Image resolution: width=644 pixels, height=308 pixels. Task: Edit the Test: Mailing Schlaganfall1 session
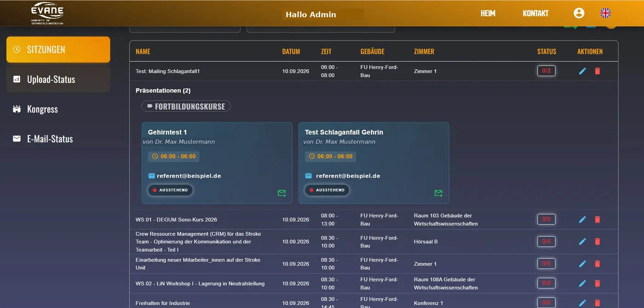tap(582, 71)
